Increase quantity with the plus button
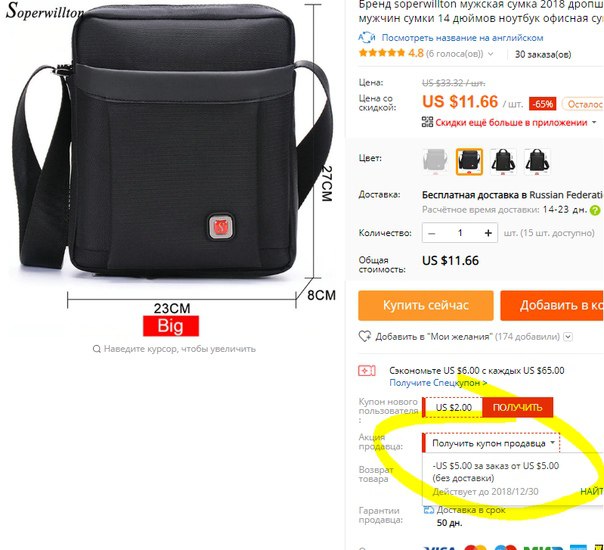The image size is (604, 550). [x=488, y=233]
